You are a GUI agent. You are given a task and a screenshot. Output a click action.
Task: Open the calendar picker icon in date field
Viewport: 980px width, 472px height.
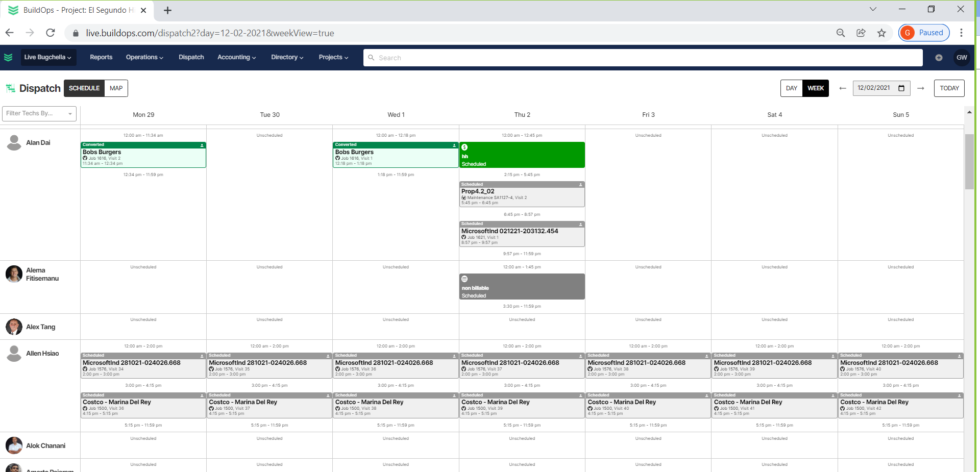[901, 88]
